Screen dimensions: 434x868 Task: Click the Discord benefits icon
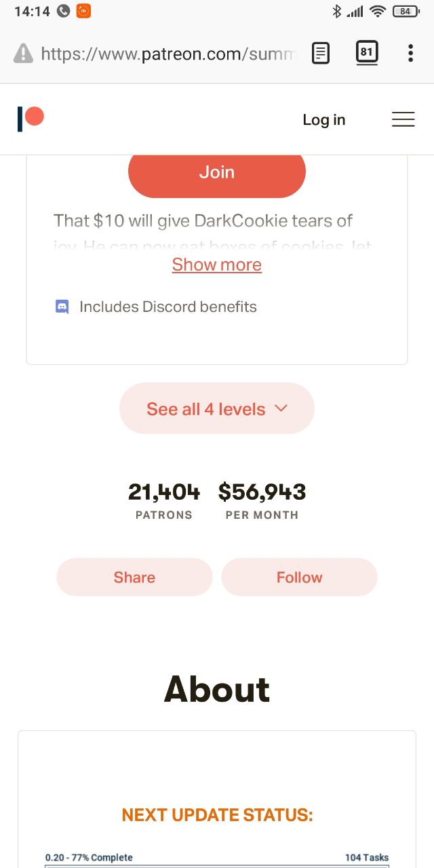pyautogui.click(x=62, y=307)
